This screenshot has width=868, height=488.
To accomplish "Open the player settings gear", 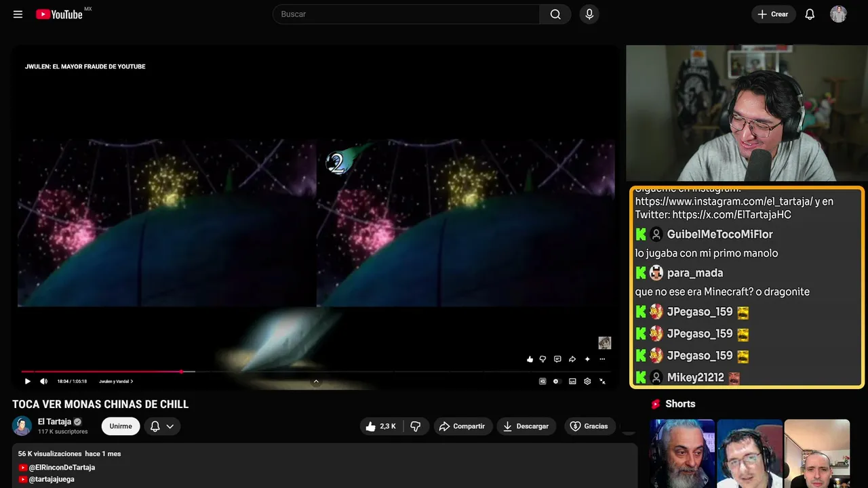I will click(x=587, y=382).
